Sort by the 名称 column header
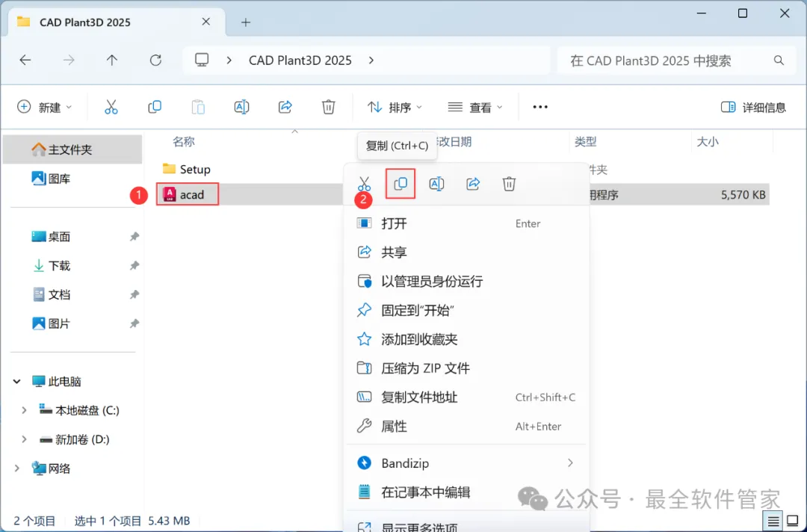This screenshot has width=807, height=532. pos(184,141)
